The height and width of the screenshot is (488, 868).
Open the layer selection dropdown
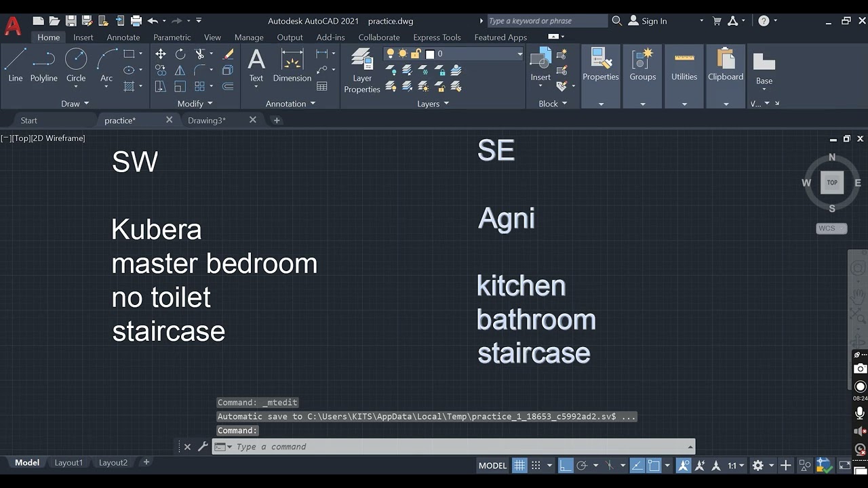point(520,54)
